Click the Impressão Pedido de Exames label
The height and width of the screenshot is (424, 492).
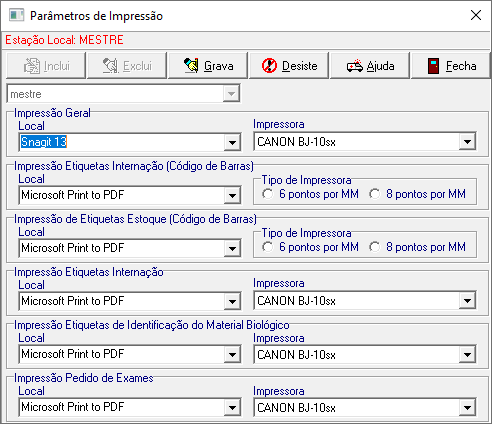pos(84,378)
